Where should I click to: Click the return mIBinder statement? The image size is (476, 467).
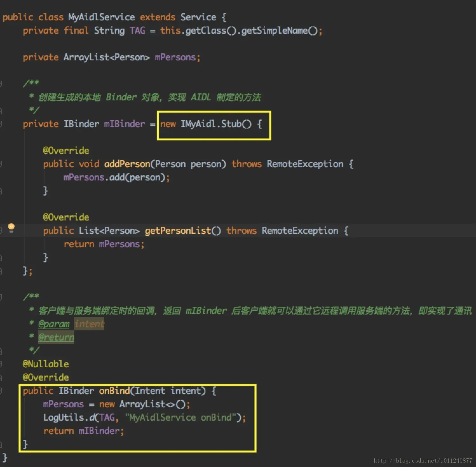click(84, 431)
